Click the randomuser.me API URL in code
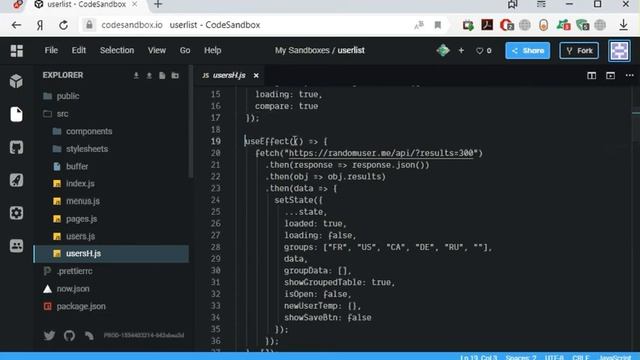 pos(380,153)
